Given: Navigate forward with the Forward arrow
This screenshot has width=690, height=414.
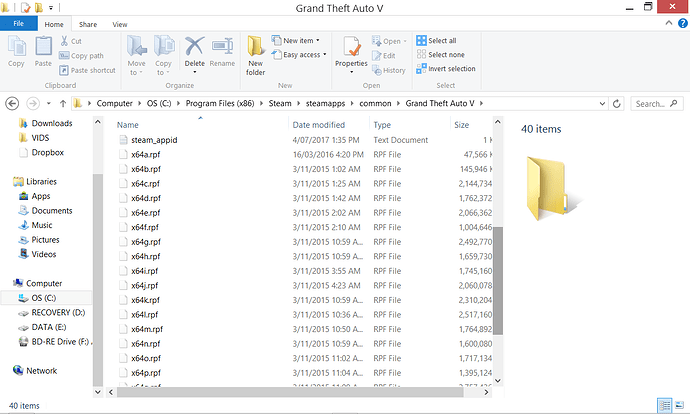Looking at the screenshot, I should pos(33,103).
